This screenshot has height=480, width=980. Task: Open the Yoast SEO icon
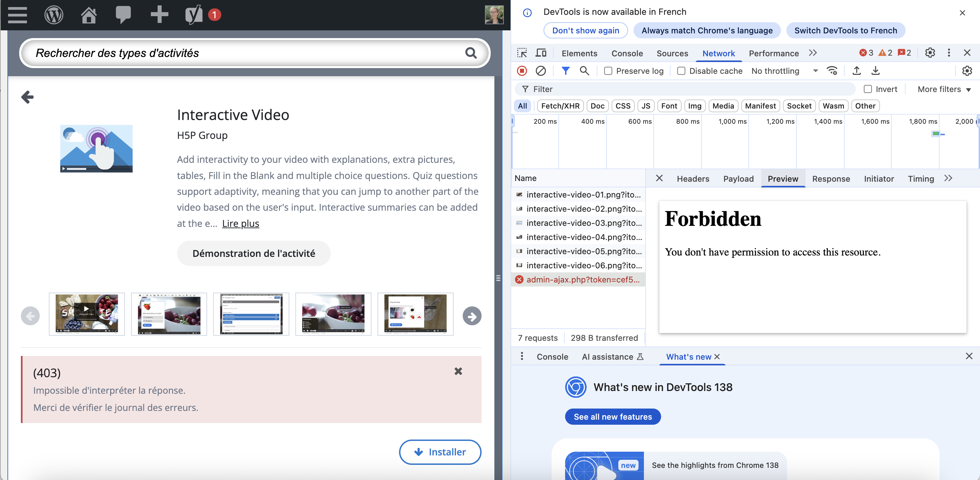[194, 15]
